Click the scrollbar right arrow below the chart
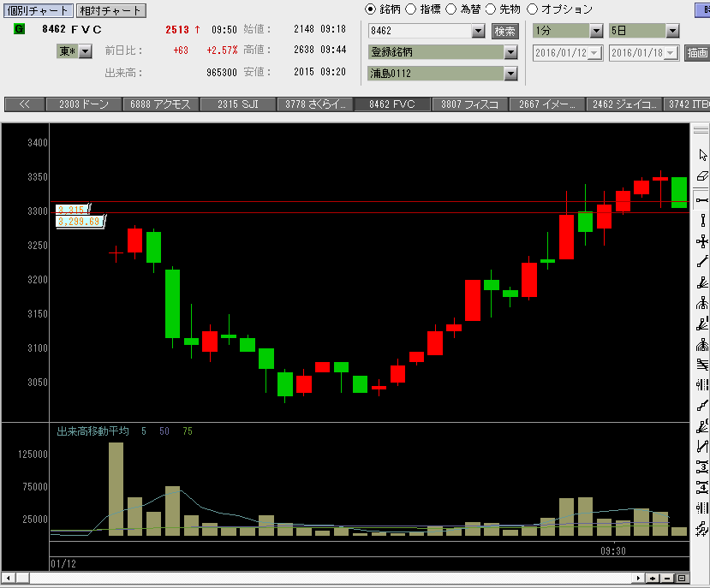Image resolution: width=710 pixels, height=588 pixels. tap(638, 578)
